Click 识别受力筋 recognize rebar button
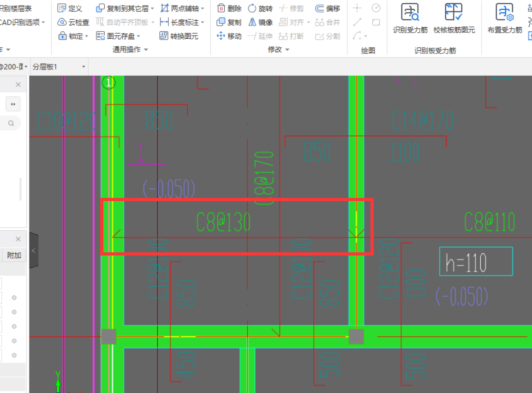This screenshot has width=532, height=393. [x=410, y=18]
